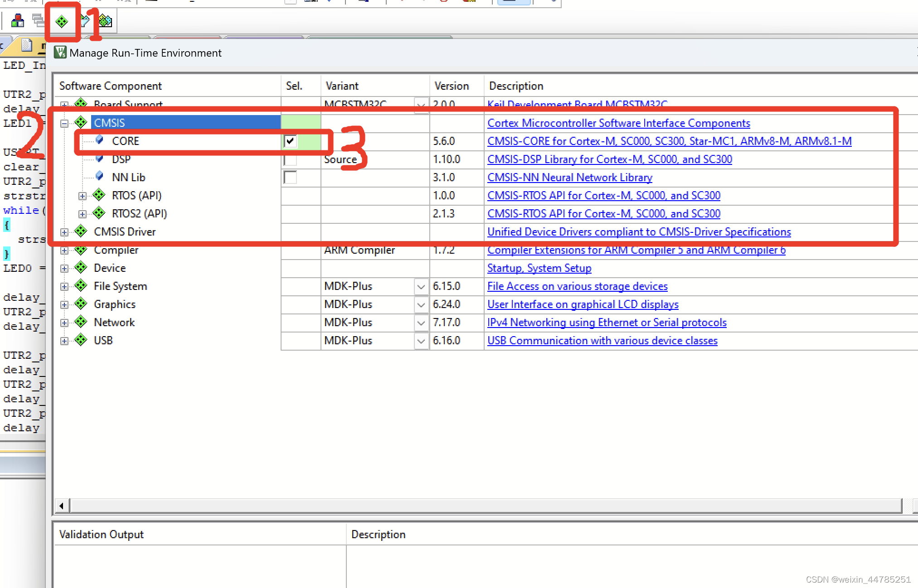Open the CMSIS-CORE for Cortex-M description link
918x588 pixels.
[x=670, y=141]
